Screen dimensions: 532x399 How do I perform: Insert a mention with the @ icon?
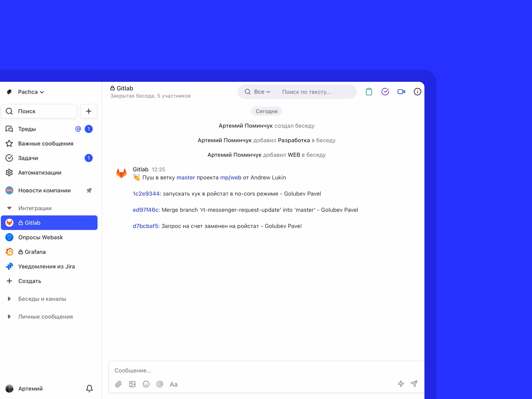(160, 384)
